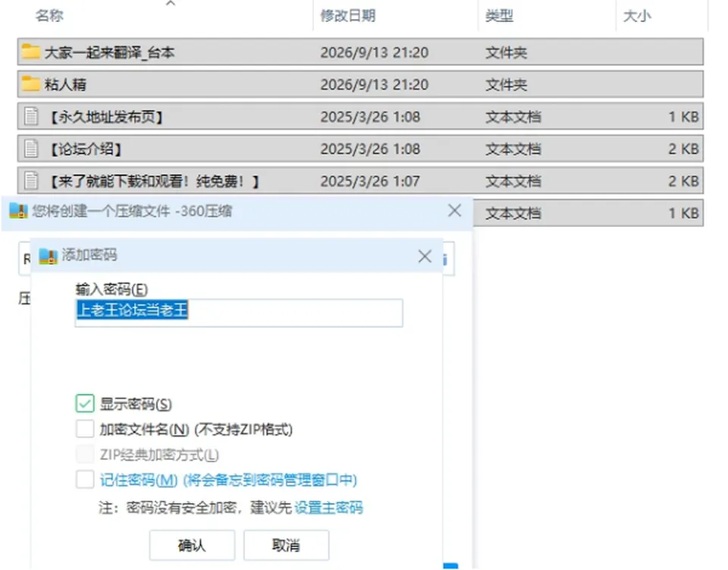This screenshot has width=728, height=570.
Task: Click the 【论坛介绍】 text file icon
Action: (31, 148)
